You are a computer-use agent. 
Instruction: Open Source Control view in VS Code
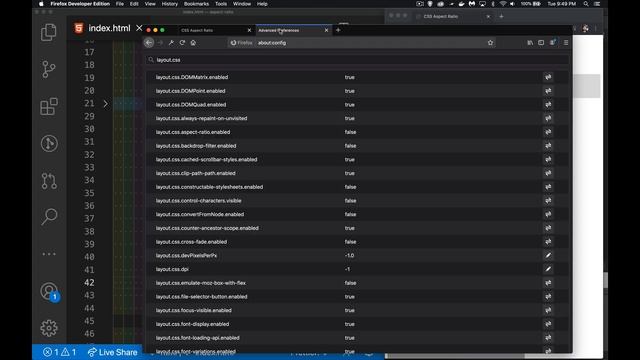click(x=49, y=69)
